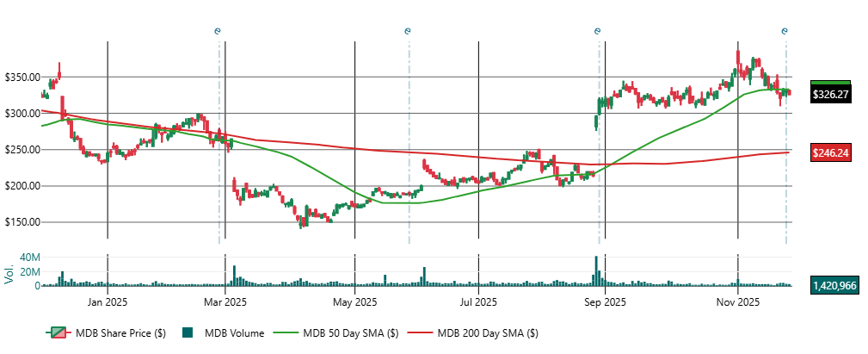Click the earnings marker icon just before Mar 2025
The width and height of the screenshot is (868, 354).
point(219,31)
